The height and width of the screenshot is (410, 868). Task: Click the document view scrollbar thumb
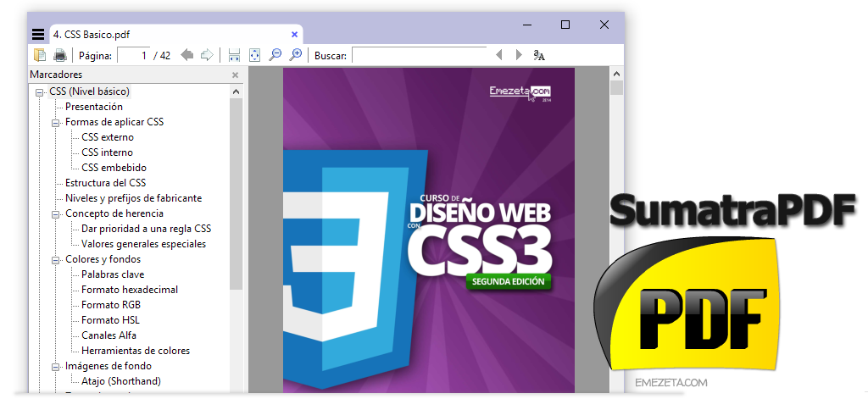click(617, 88)
